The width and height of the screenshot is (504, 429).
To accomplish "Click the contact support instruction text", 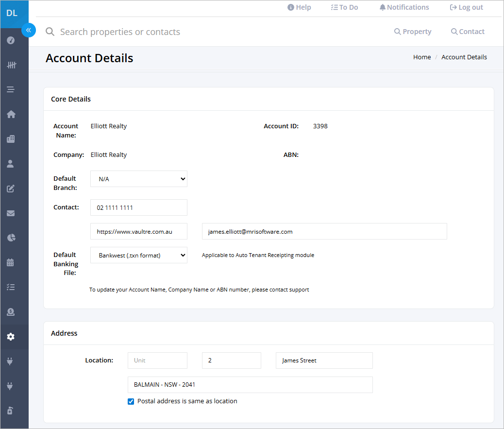I will (x=199, y=290).
